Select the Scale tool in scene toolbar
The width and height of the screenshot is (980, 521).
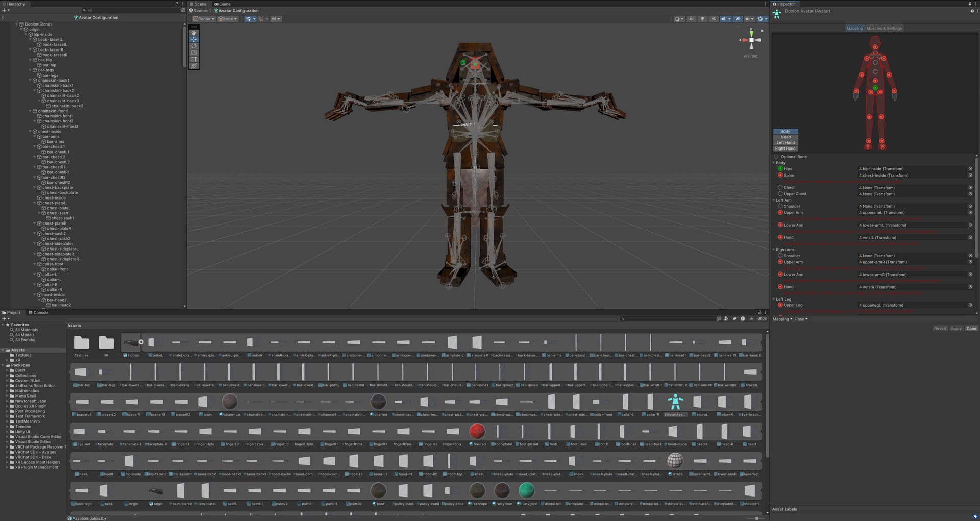tap(194, 53)
